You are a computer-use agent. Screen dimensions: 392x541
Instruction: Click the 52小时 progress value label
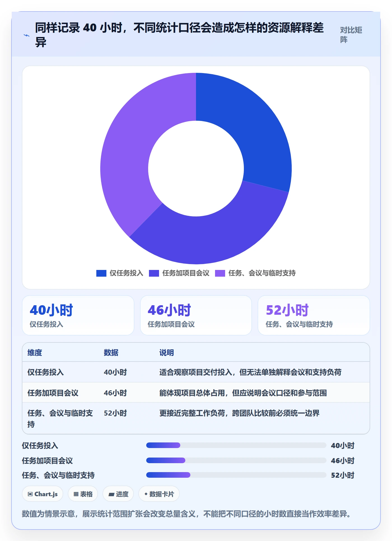click(343, 475)
